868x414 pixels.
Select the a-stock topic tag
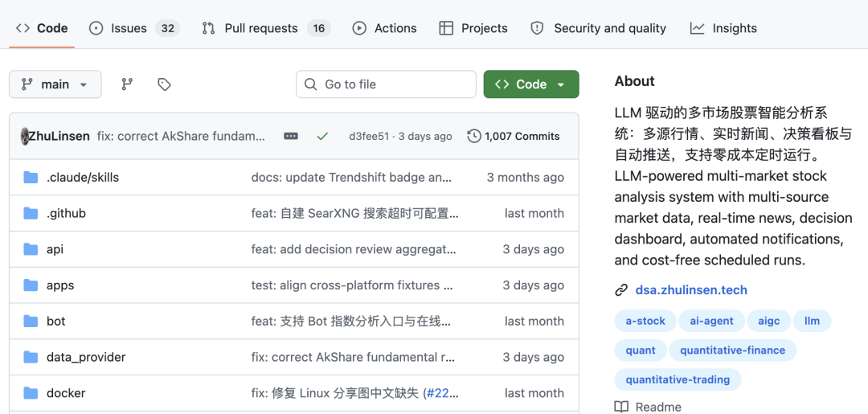645,321
